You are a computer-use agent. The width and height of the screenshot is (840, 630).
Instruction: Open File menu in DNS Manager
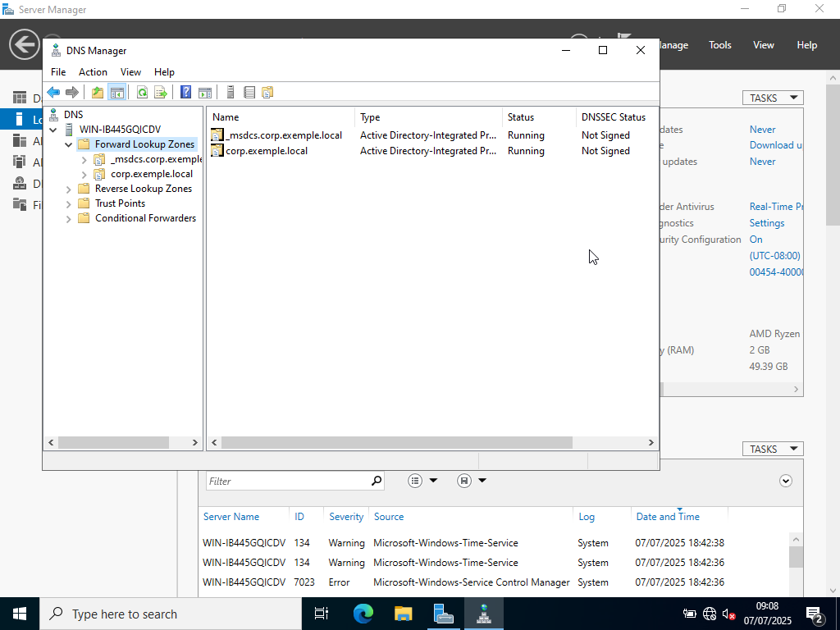click(x=58, y=72)
